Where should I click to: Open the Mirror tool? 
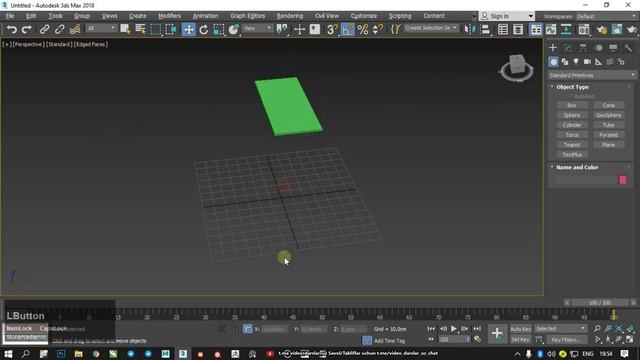click(x=470, y=29)
